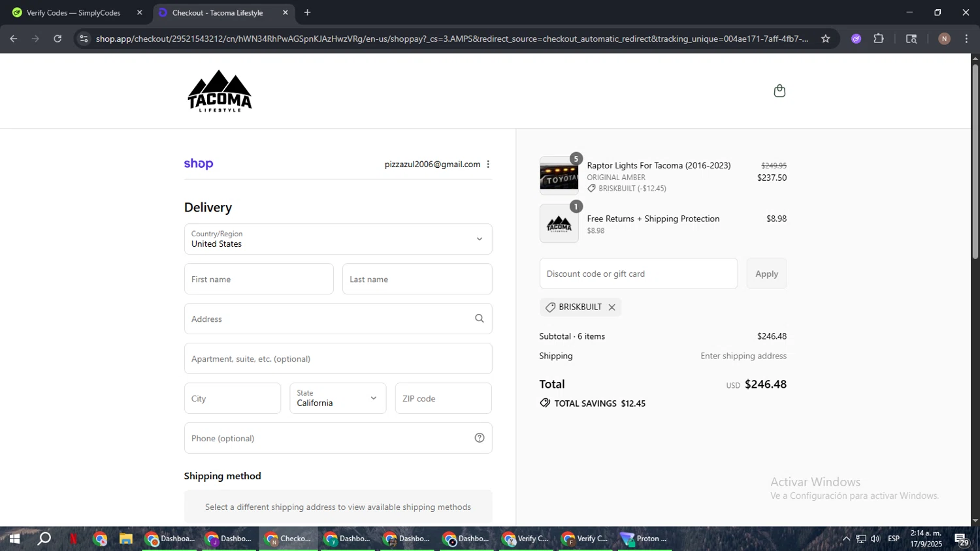Open a new browser tab
The image size is (980, 551).
pyautogui.click(x=307, y=12)
